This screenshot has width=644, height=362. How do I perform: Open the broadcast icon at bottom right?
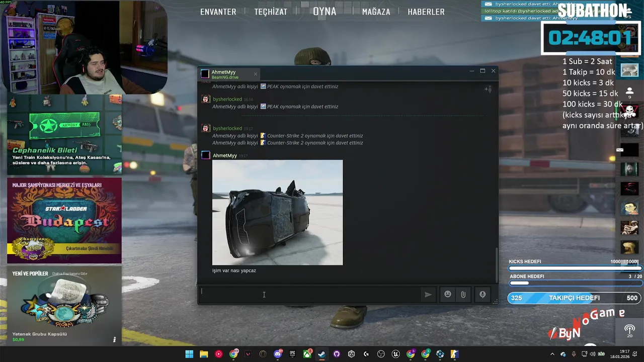coord(629,330)
